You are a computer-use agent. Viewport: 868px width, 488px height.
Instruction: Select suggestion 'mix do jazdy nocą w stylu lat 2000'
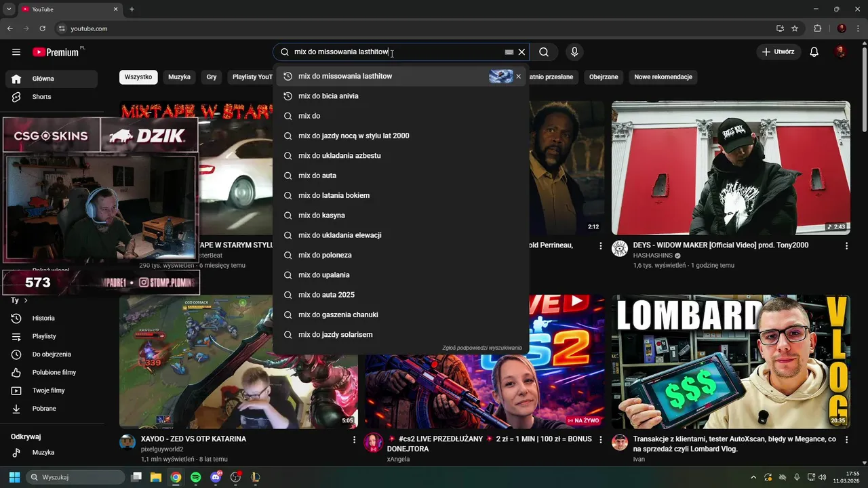coord(401,136)
